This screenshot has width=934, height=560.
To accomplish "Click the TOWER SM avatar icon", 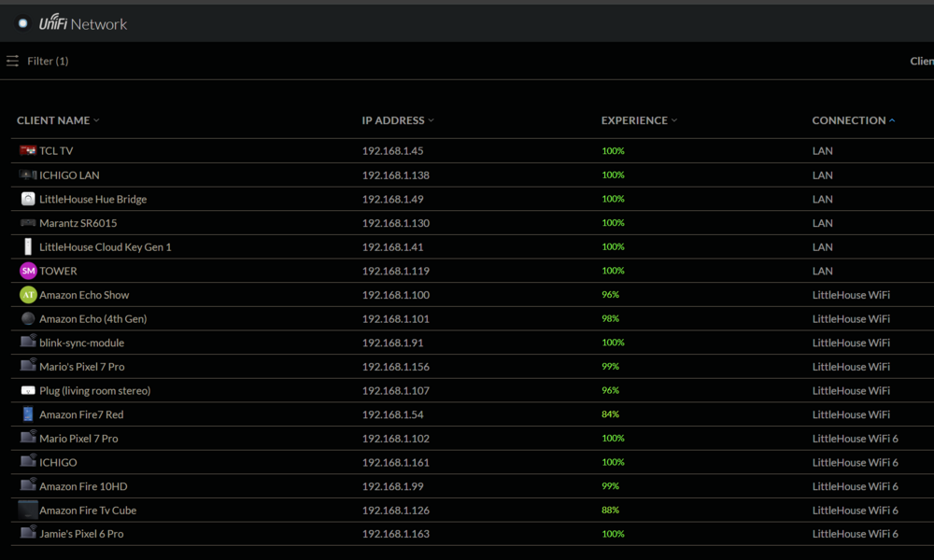I will pyautogui.click(x=28, y=271).
